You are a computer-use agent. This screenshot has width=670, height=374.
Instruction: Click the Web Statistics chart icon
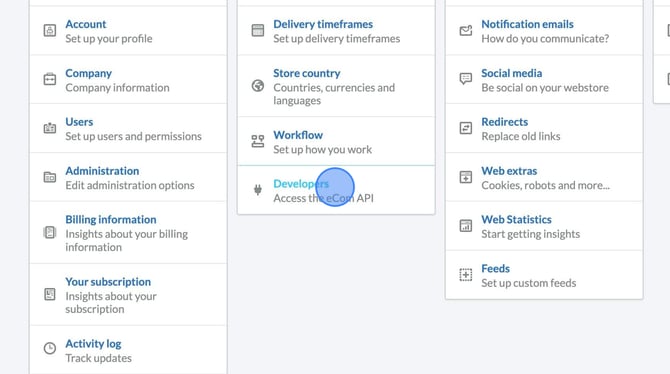(x=466, y=226)
